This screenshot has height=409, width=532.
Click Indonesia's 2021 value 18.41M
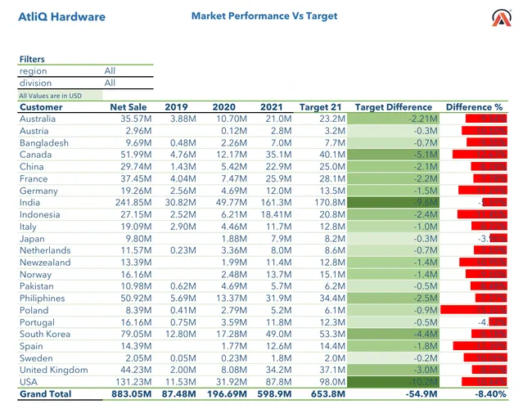coord(276,214)
